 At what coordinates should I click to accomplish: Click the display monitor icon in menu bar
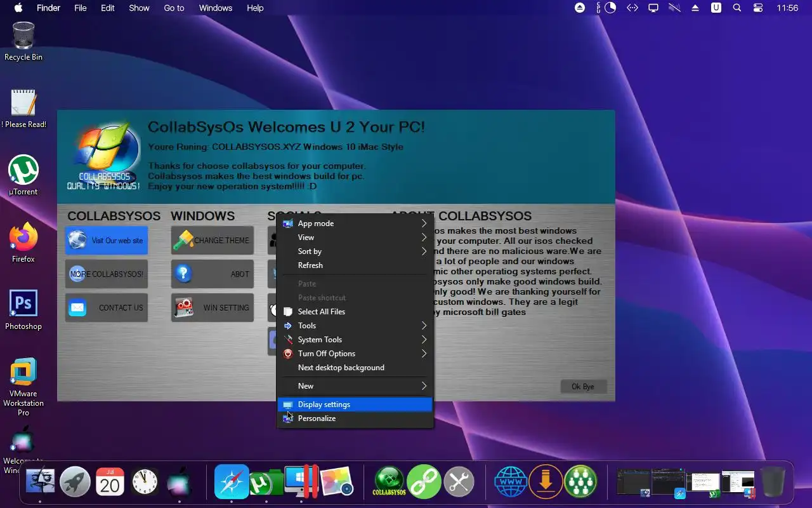pyautogui.click(x=653, y=8)
